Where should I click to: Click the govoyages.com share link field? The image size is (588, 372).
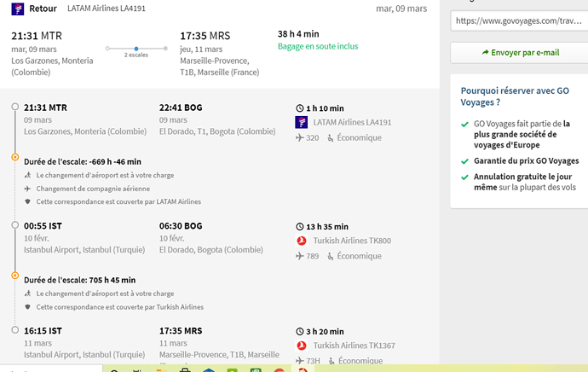coord(519,20)
